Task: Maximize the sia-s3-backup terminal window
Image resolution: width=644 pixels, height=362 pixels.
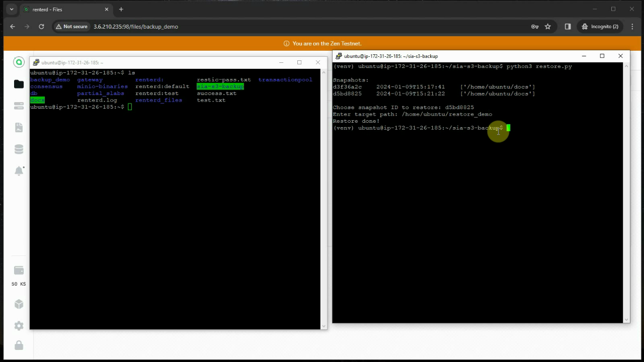Action: [602, 56]
